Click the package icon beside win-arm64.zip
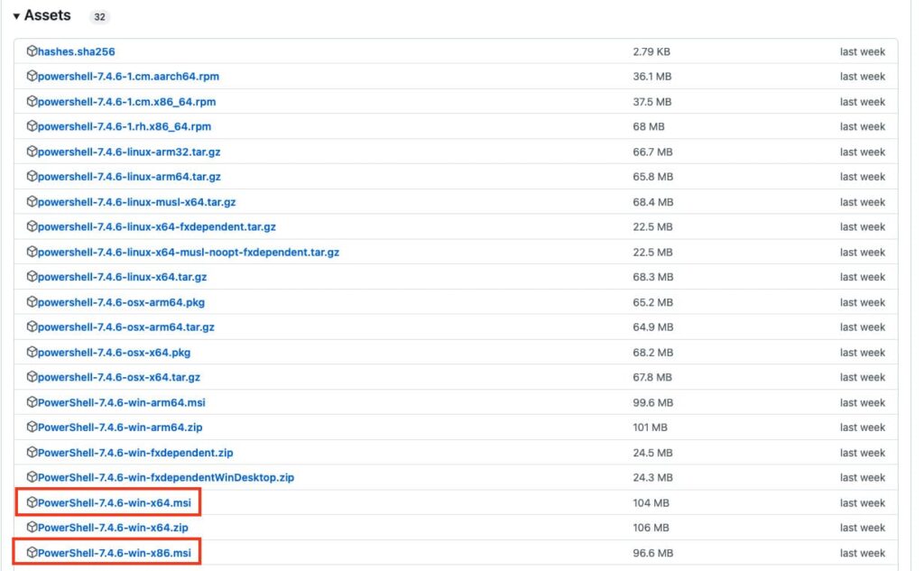Viewport: 924px width, 571px height. [32, 427]
